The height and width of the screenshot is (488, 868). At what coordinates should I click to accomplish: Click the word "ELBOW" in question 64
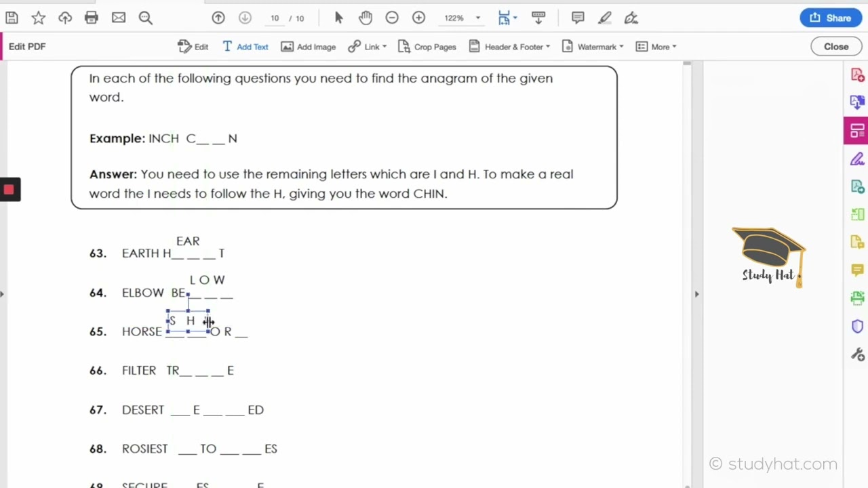143,293
